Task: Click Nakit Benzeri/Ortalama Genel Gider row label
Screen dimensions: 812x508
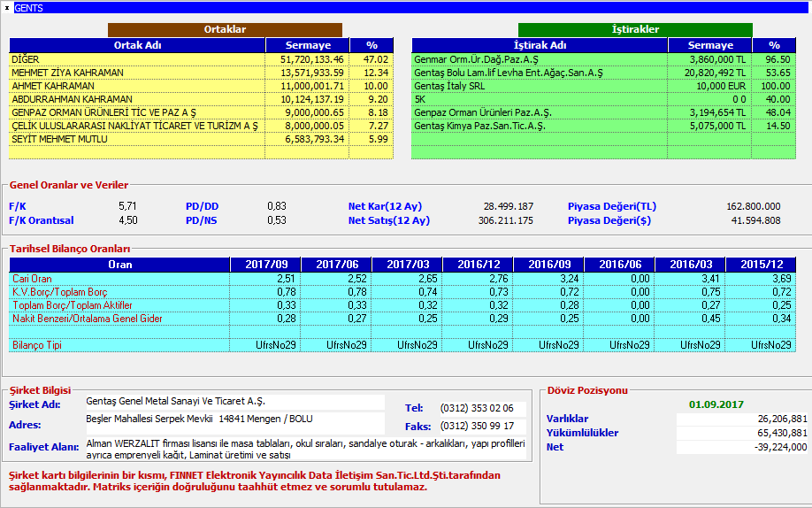Action: point(88,319)
